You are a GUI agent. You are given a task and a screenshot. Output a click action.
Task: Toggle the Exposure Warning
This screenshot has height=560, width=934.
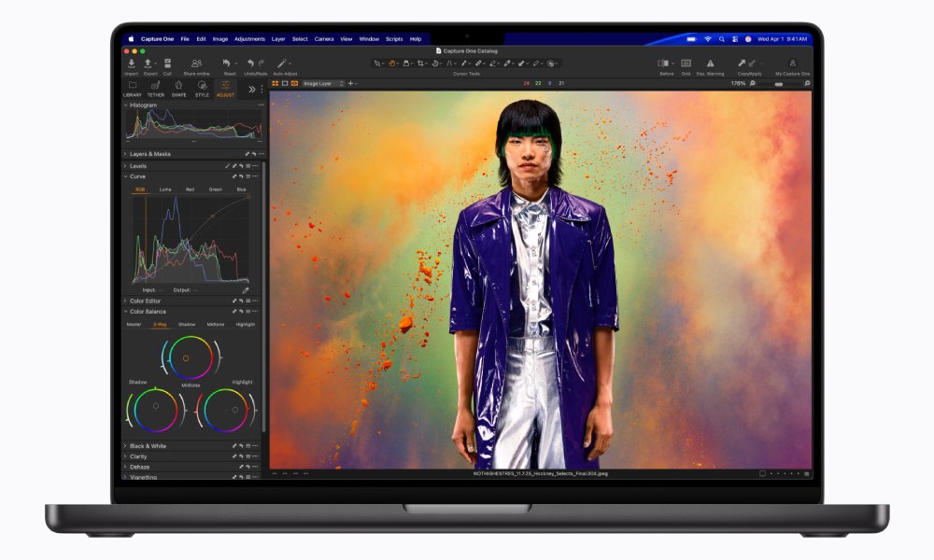pyautogui.click(x=710, y=63)
